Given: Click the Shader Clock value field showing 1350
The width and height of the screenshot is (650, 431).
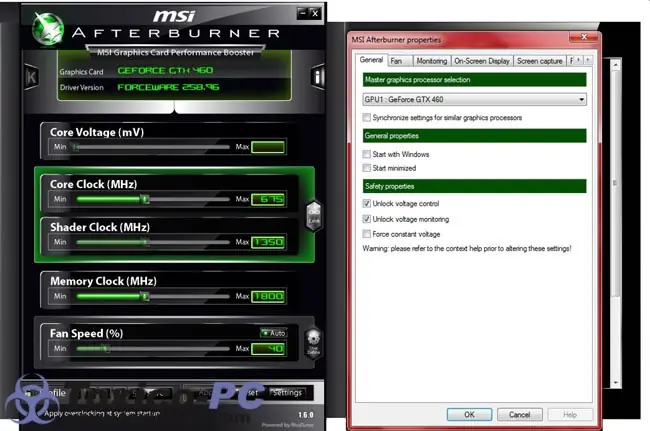Looking at the screenshot, I should pyautogui.click(x=268, y=242).
